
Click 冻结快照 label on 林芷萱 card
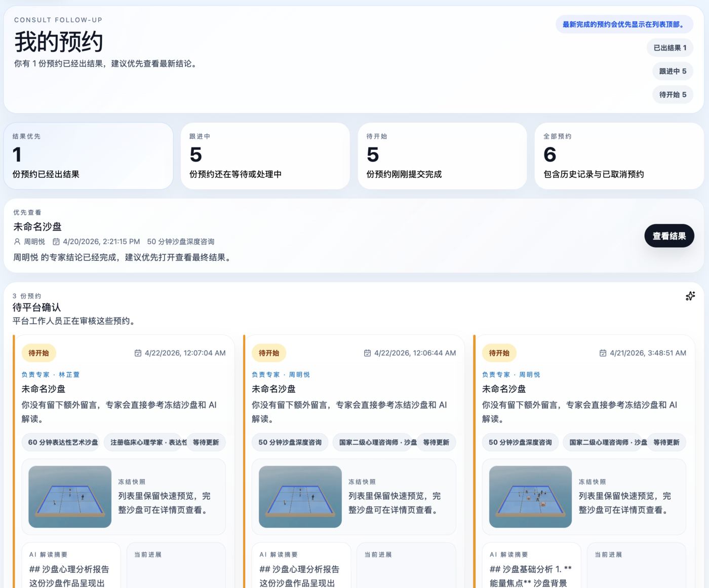click(x=132, y=482)
